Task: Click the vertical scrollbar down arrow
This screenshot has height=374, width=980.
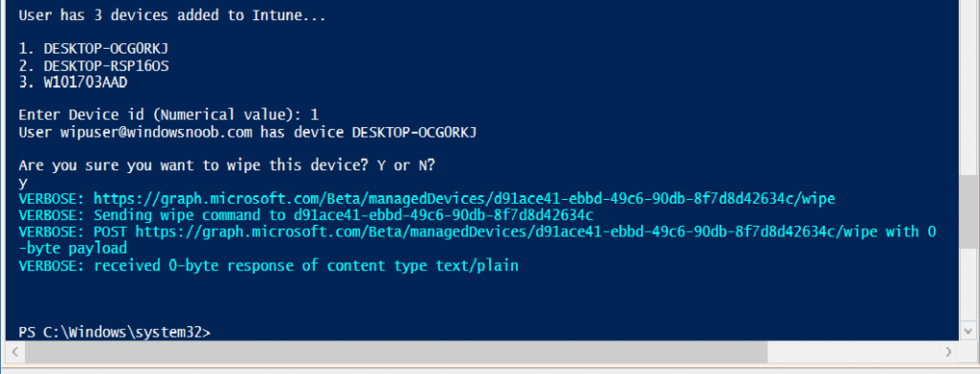Action: click(968, 331)
